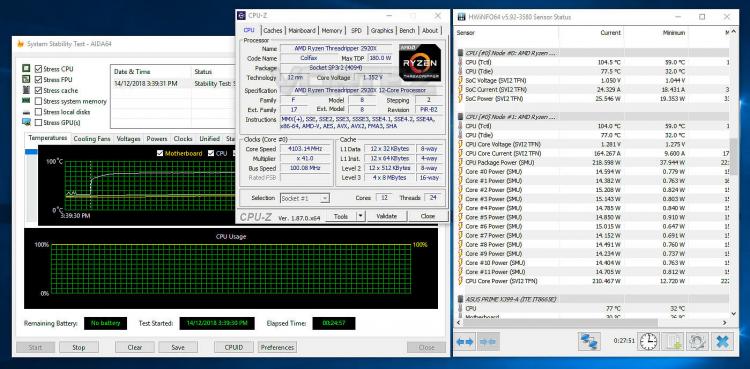The width and height of the screenshot is (750, 369).
Task: Open the Powers tab in AIDA64
Action: coord(157,139)
